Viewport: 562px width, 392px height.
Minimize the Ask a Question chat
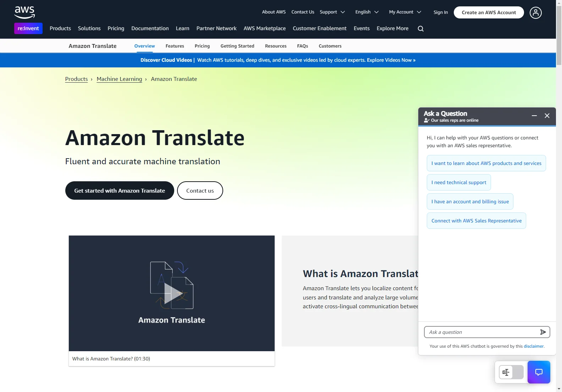tap(534, 116)
